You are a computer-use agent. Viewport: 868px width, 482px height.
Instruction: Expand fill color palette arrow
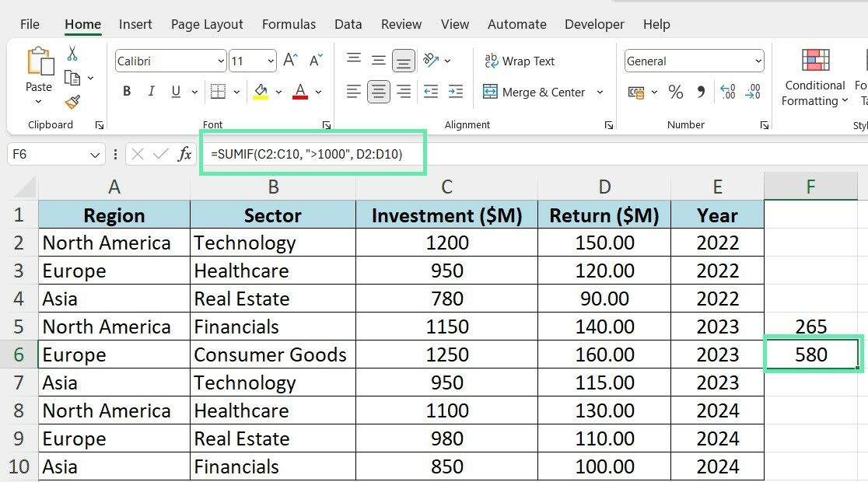point(278,92)
